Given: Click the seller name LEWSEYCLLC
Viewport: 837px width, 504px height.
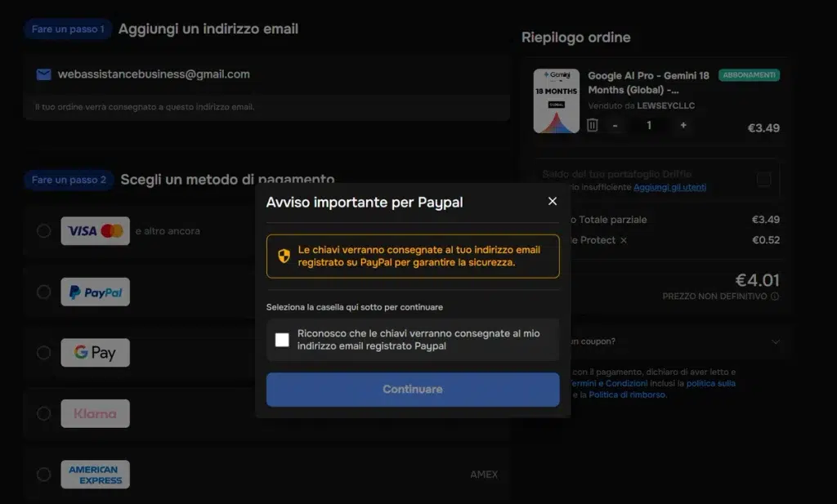Looking at the screenshot, I should [x=665, y=105].
